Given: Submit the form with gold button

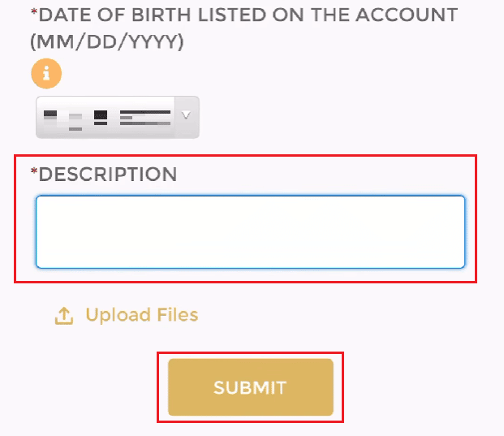Looking at the screenshot, I should point(250,387).
